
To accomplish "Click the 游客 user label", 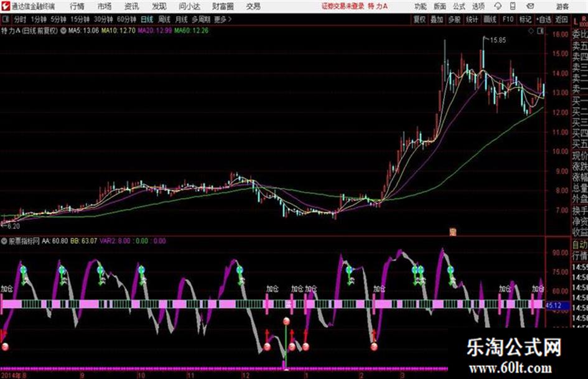I will [562, 6].
